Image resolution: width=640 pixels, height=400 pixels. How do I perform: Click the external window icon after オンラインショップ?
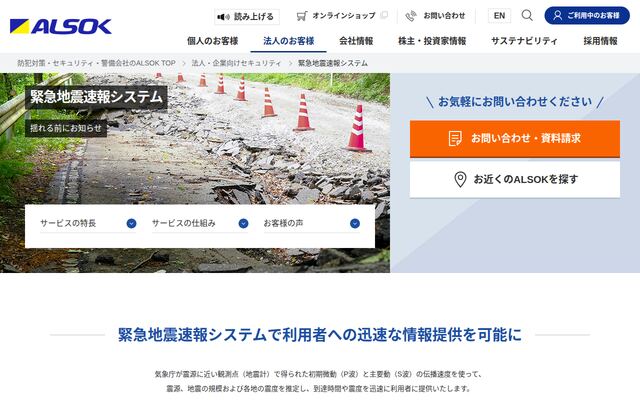click(384, 16)
